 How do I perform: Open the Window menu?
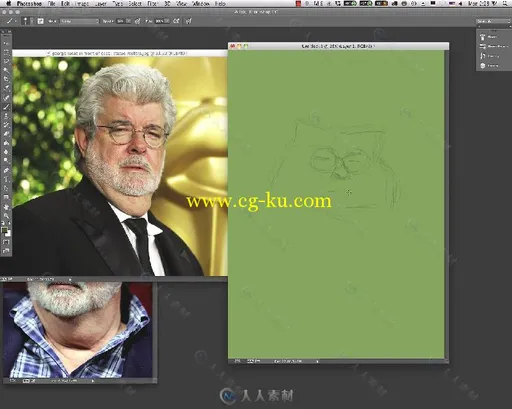click(200, 4)
